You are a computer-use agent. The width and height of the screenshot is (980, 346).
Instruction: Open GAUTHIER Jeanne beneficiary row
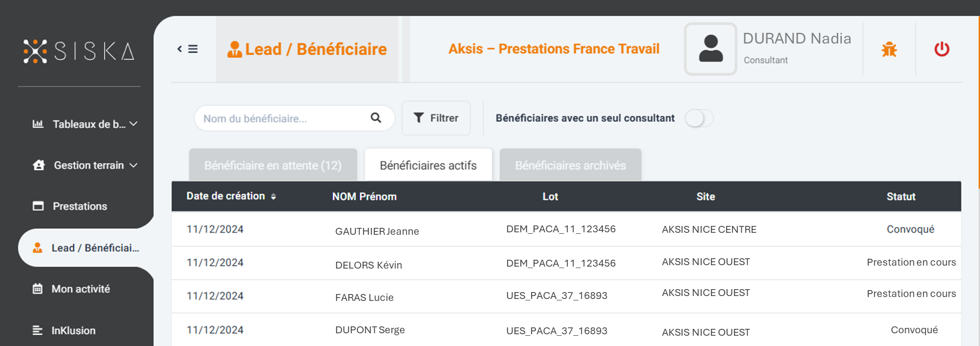click(x=566, y=229)
